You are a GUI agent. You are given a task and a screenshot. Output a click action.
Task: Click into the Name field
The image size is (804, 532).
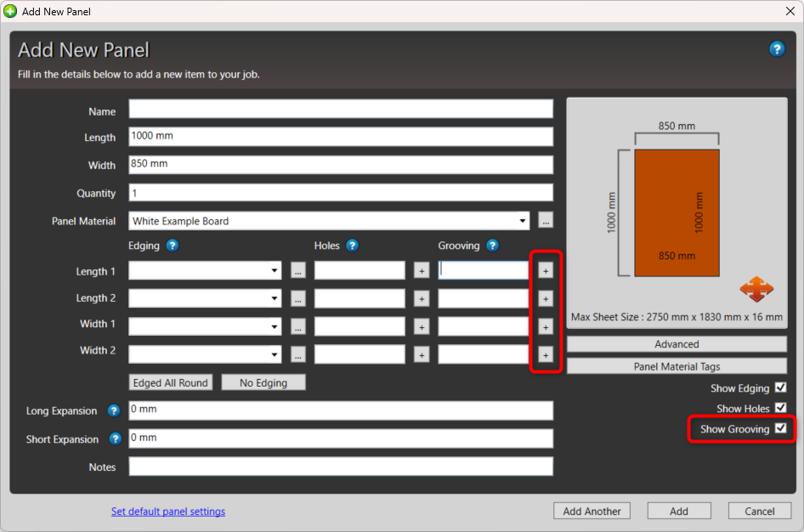[x=341, y=109]
